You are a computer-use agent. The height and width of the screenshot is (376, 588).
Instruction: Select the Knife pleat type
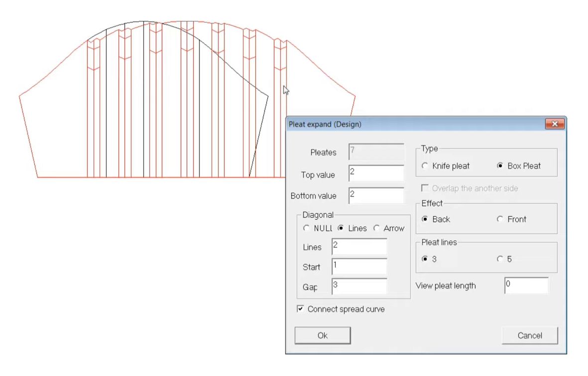pos(425,166)
